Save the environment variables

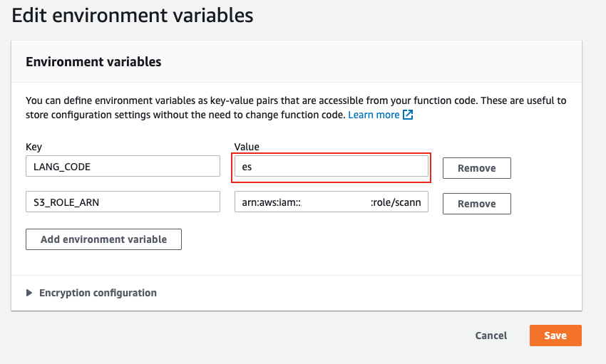pyautogui.click(x=555, y=336)
